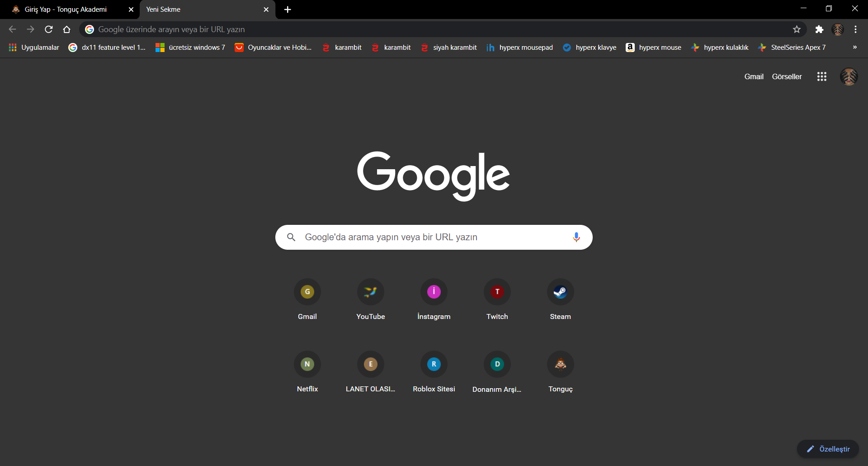Open the hyperx mousepad bookmark

(520, 48)
